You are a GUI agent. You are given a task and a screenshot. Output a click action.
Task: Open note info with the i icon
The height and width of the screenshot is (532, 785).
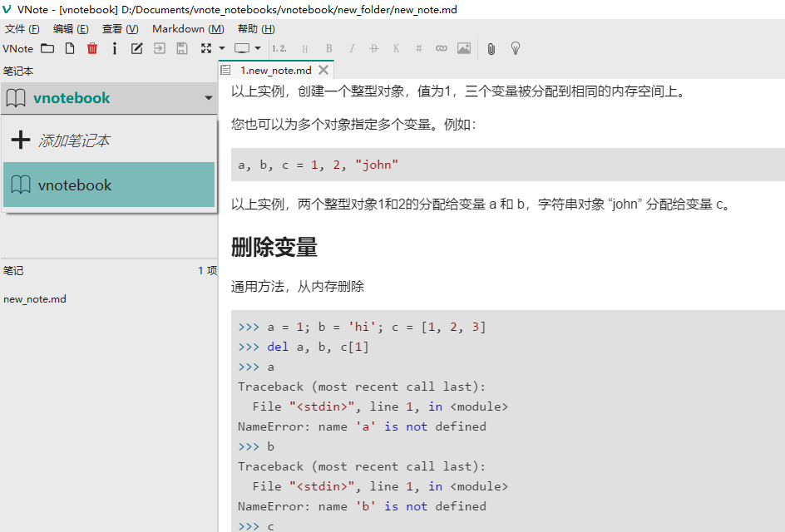[115, 48]
